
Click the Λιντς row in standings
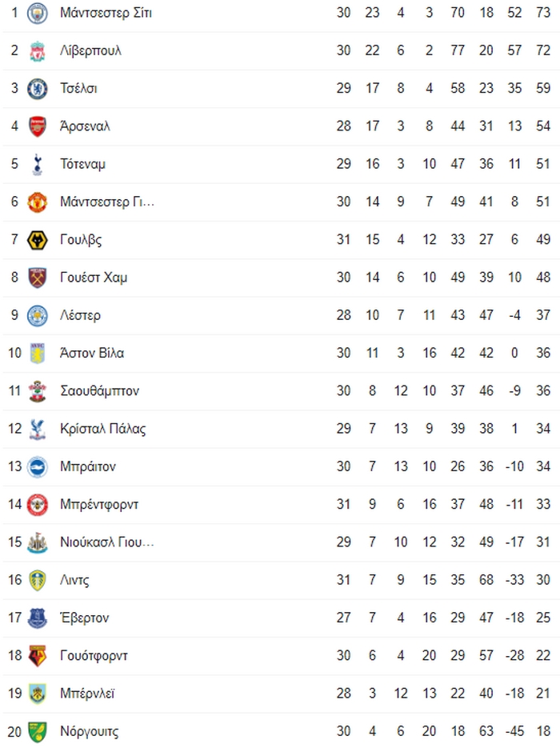[281, 580]
